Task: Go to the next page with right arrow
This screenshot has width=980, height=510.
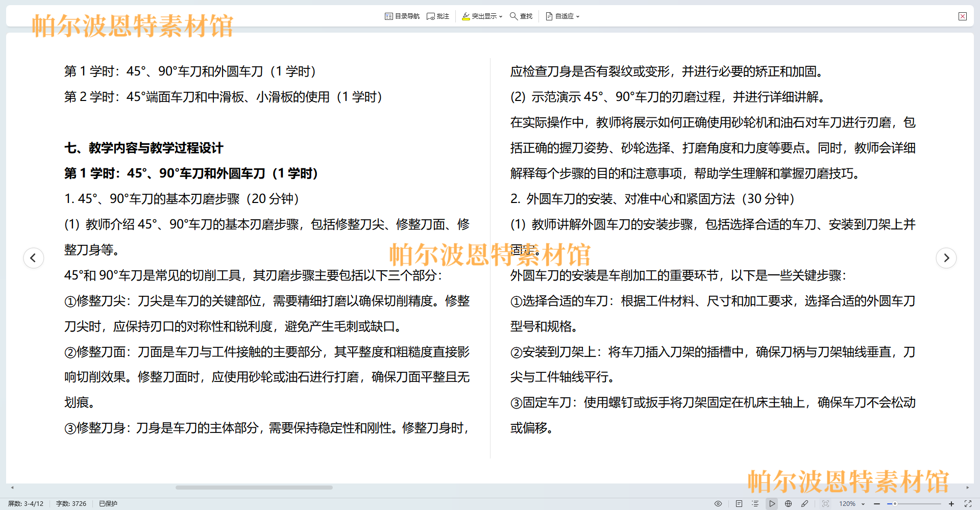Action: point(946,258)
